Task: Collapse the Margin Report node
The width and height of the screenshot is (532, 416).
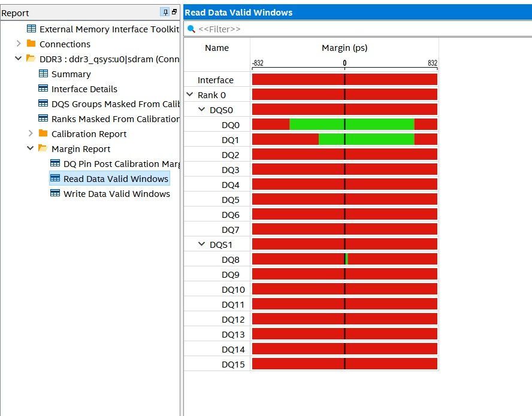Action: tap(30, 148)
